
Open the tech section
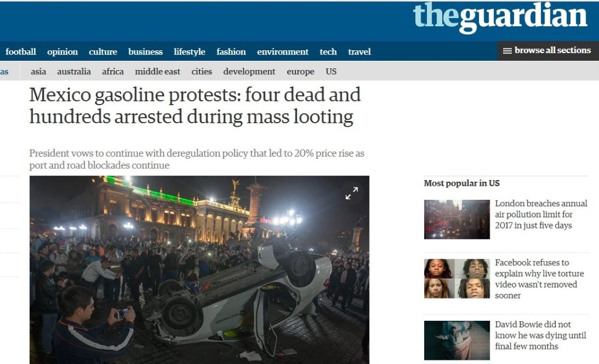click(328, 51)
